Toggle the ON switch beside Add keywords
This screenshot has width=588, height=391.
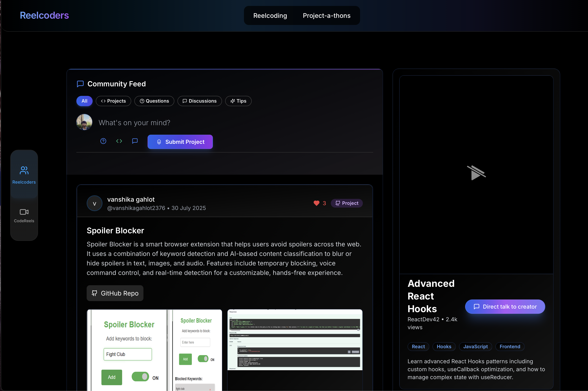tap(203, 359)
